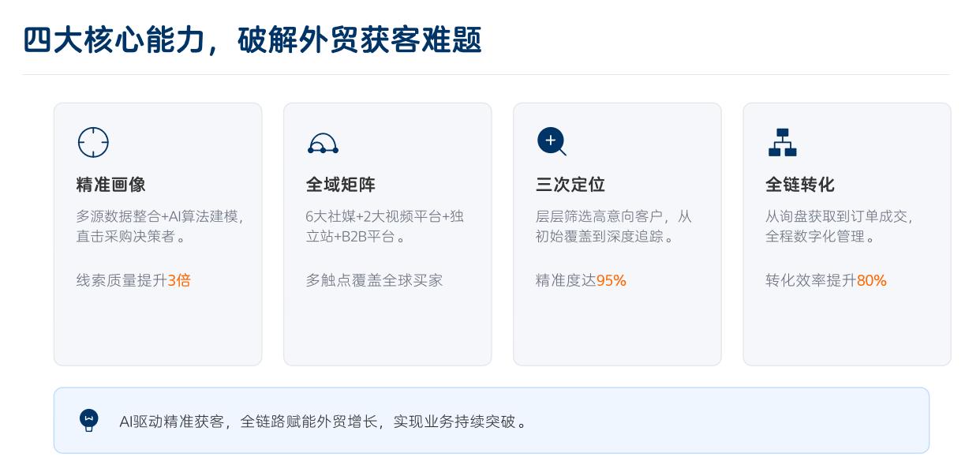The width and height of the screenshot is (980, 476).
Task: Click description 从询盘获取到订单成交
Action: 839,216
